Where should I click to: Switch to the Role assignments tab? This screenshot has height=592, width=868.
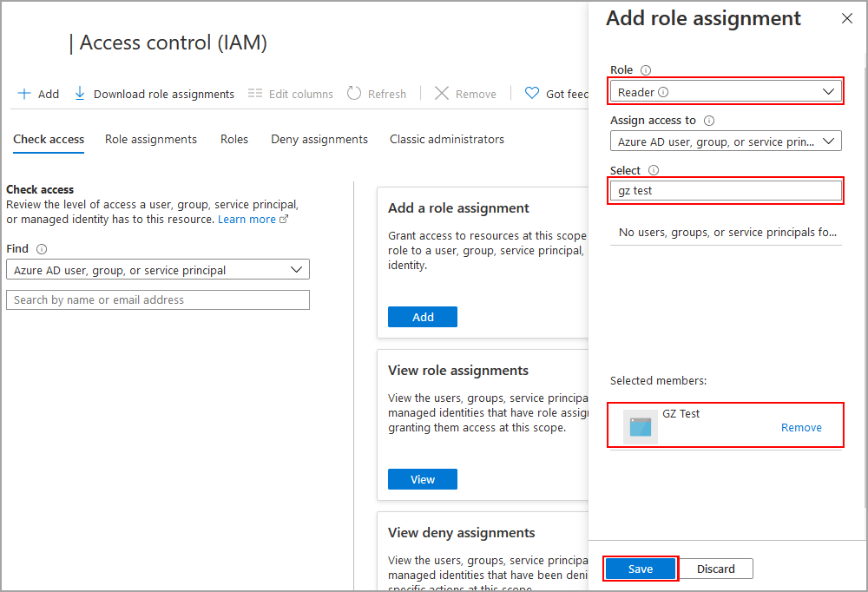(151, 139)
